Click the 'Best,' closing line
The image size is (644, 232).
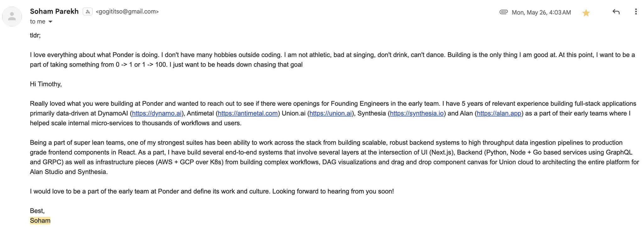click(37, 211)
